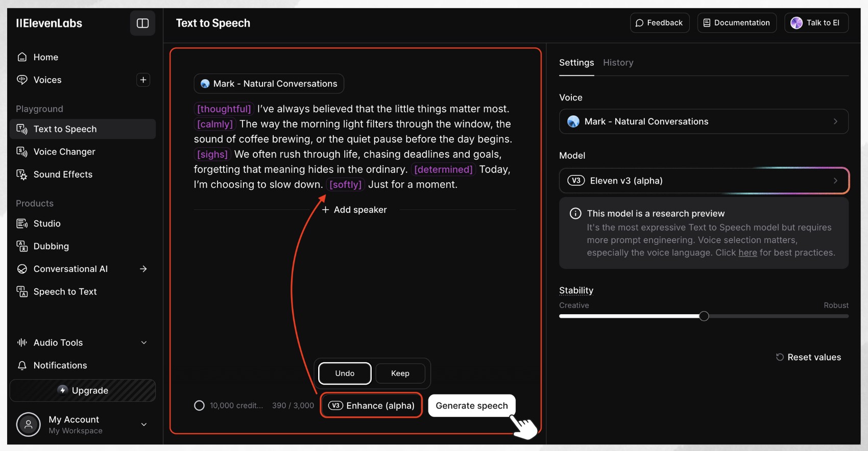
Task: Click the Dubbing icon
Action: [x=22, y=246]
